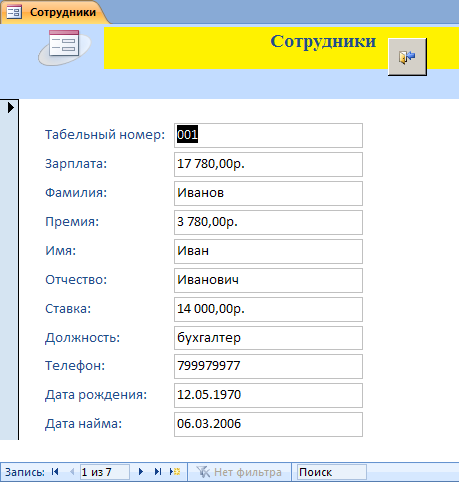The width and height of the screenshot is (459, 482).
Task: Click the record number box '1 из 7'
Action: click(105, 472)
